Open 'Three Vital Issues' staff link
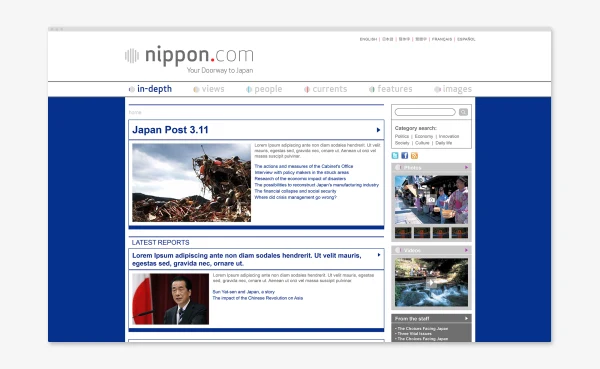This screenshot has width=600, height=369. (x=414, y=333)
